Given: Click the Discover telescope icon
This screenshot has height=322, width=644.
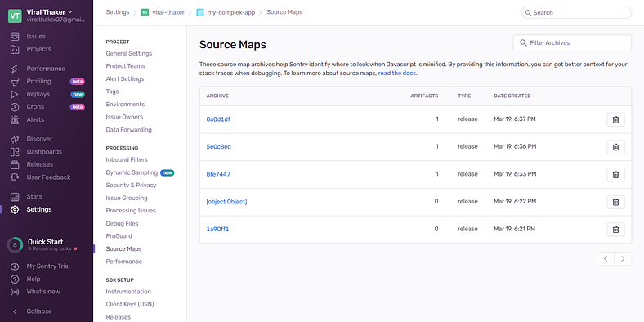Looking at the screenshot, I should (x=15, y=139).
